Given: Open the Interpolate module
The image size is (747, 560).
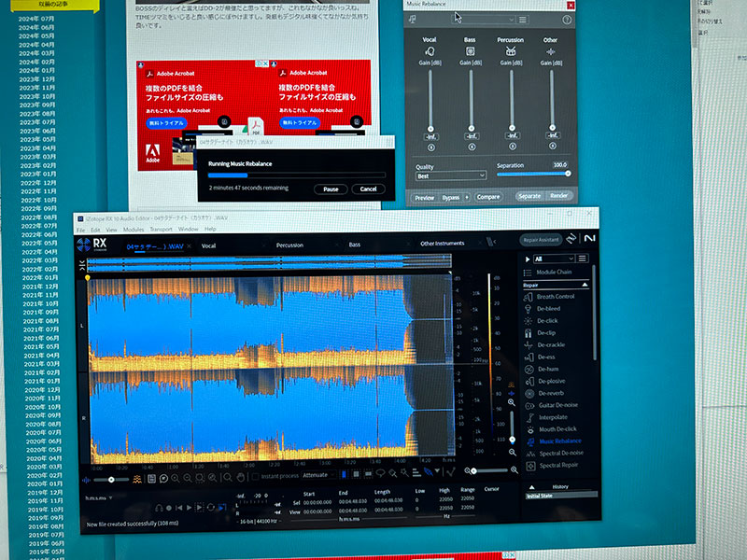Looking at the screenshot, I should click(547, 417).
